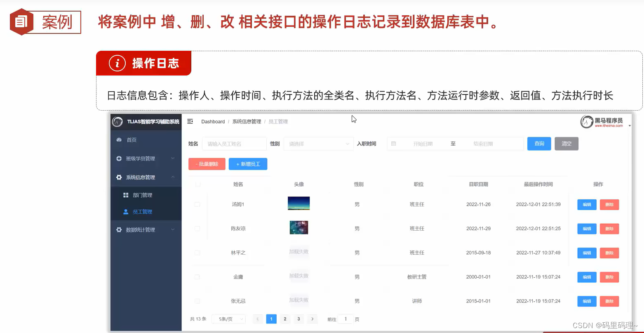644x333 pixels.
Task: Go to the next page arrow
Action: (313, 319)
